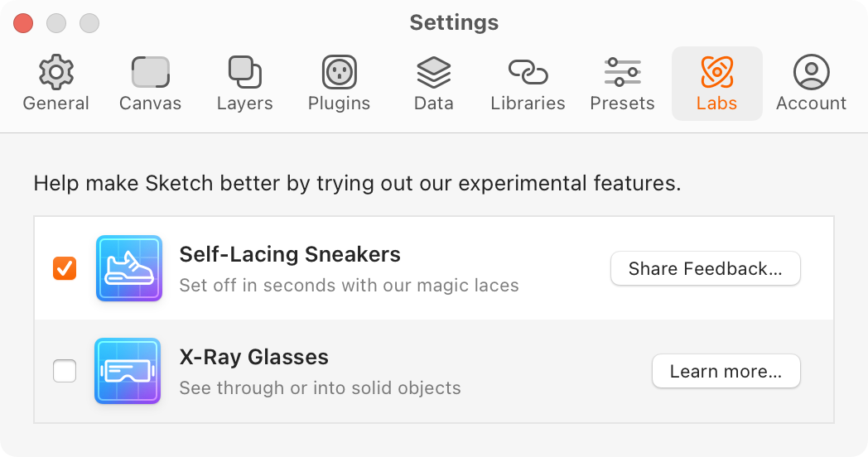This screenshot has height=457, width=868.
Task: Disable the Self-Lacing Sneakers checkbox
Action: coord(65,268)
